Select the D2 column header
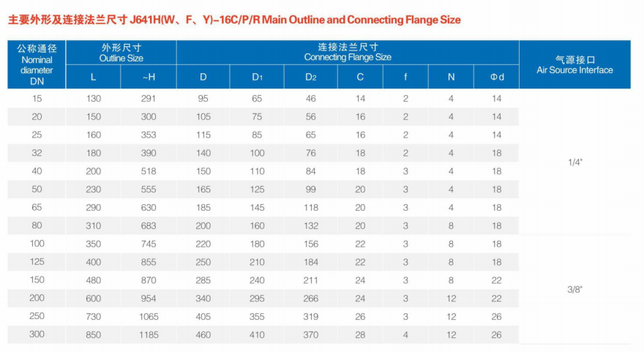This screenshot has height=352, width=644. 311,77
